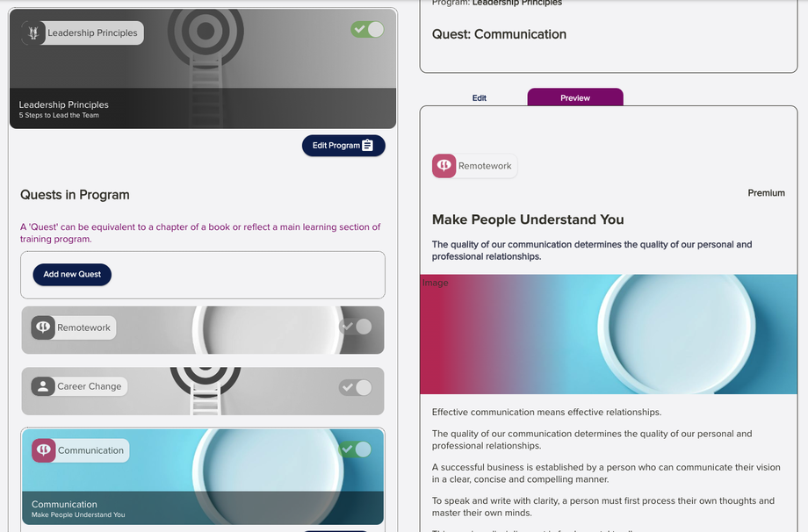The width and height of the screenshot is (808, 532).
Task: Disable the Leadership Principles program toggle
Action: click(367, 29)
